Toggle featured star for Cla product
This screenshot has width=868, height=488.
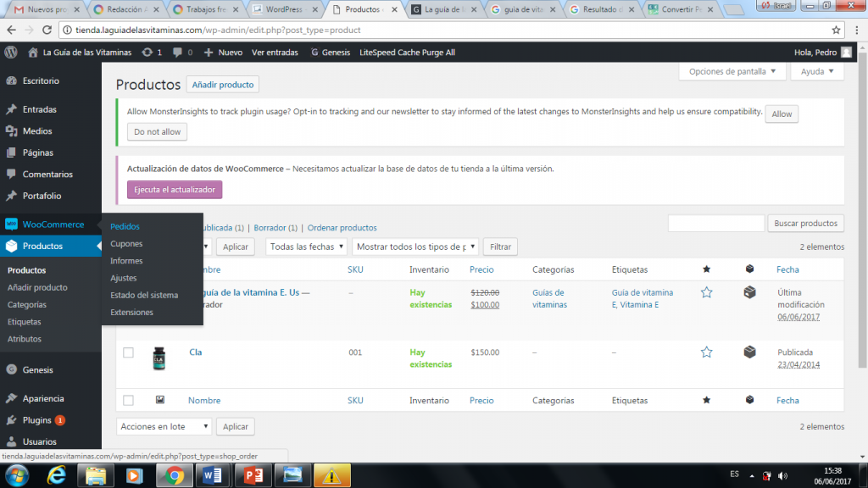(706, 352)
